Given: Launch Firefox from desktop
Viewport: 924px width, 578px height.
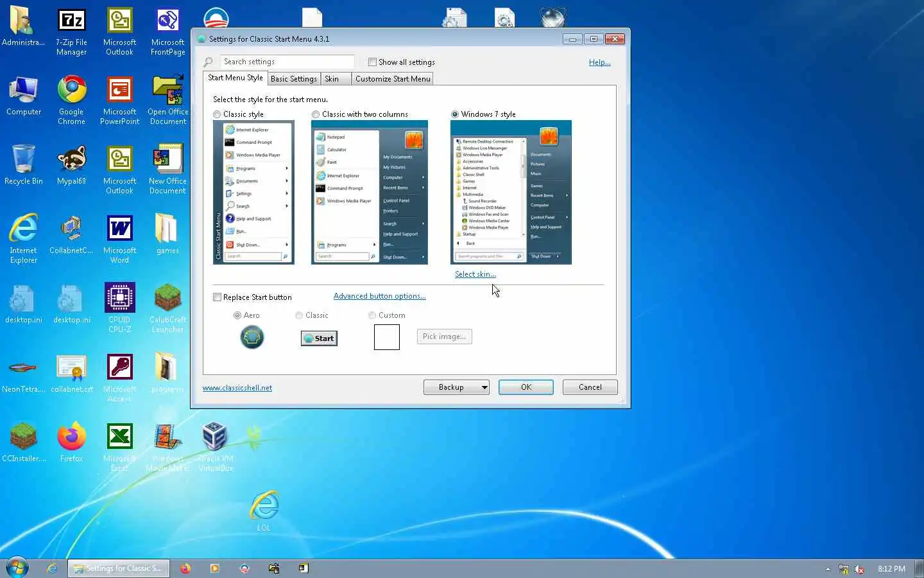Looking at the screenshot, I should tap(71, 443).
